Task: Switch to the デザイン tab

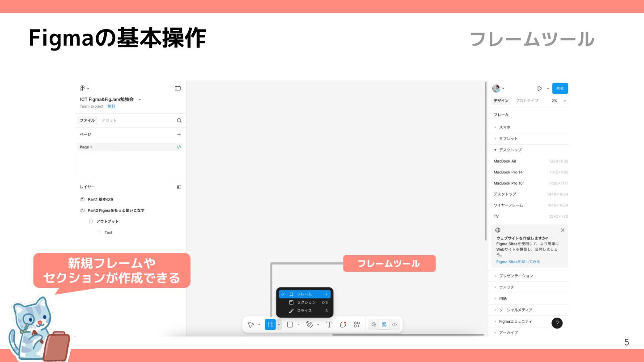Action: 501,101
